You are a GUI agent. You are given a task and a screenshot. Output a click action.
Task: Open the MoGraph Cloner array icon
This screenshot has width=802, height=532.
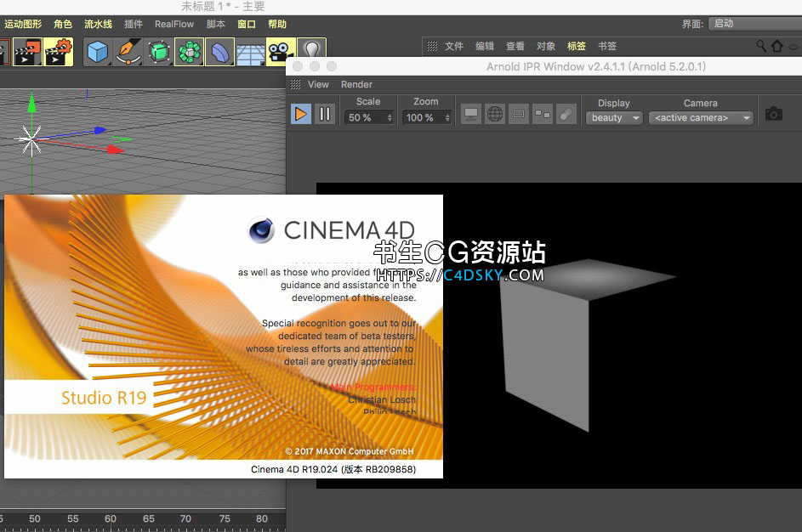tap(190, 52)
